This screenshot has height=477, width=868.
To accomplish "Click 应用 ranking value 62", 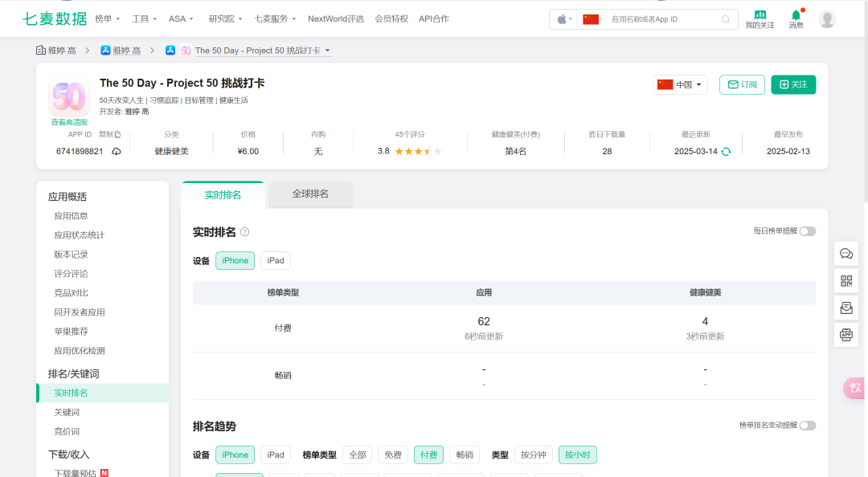I will 484,321.
